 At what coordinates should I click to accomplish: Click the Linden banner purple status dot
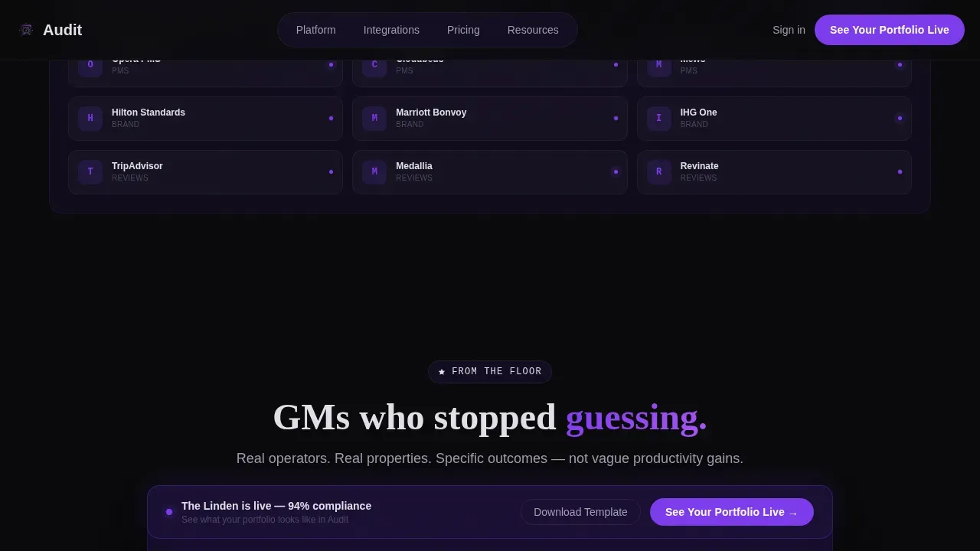pyautogui.click(x=169, y=512)
